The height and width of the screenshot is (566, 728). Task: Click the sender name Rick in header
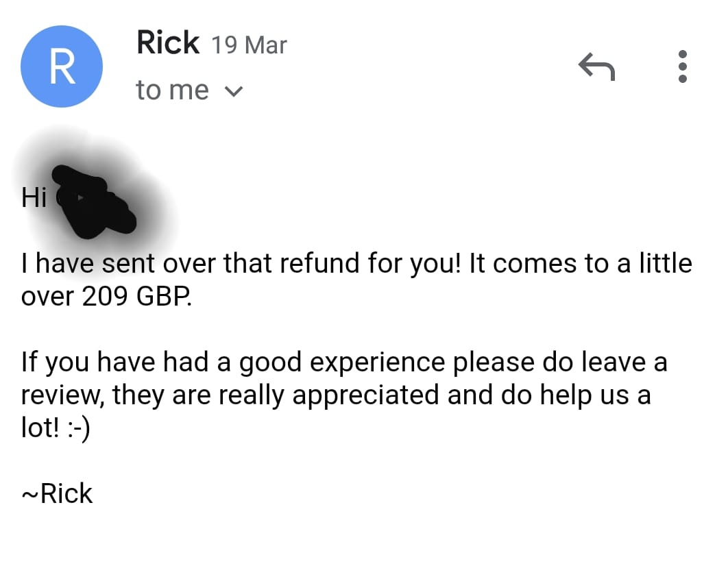168,42
